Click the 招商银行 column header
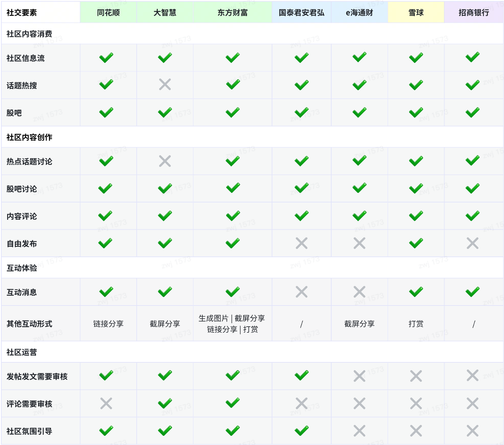504x445 pixels. [474, 13]
